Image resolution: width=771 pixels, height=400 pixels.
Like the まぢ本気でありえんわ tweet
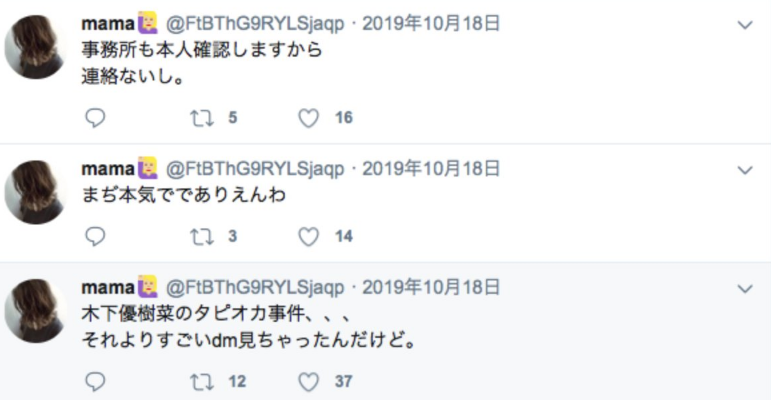310,237
